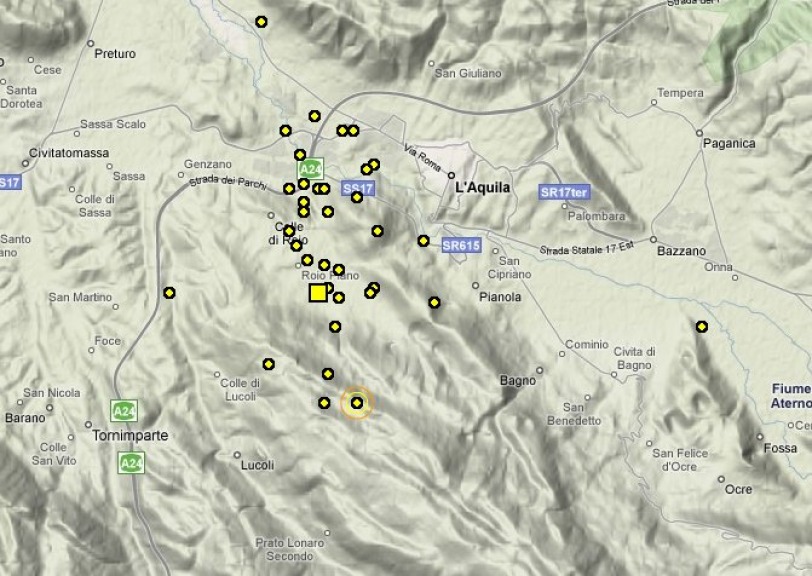Select the Colle di Lucoli label

(240, 390)
